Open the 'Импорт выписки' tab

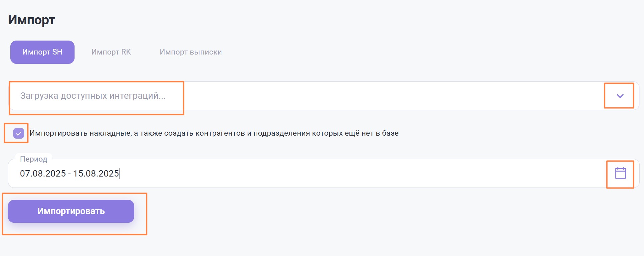coord(190,52)
